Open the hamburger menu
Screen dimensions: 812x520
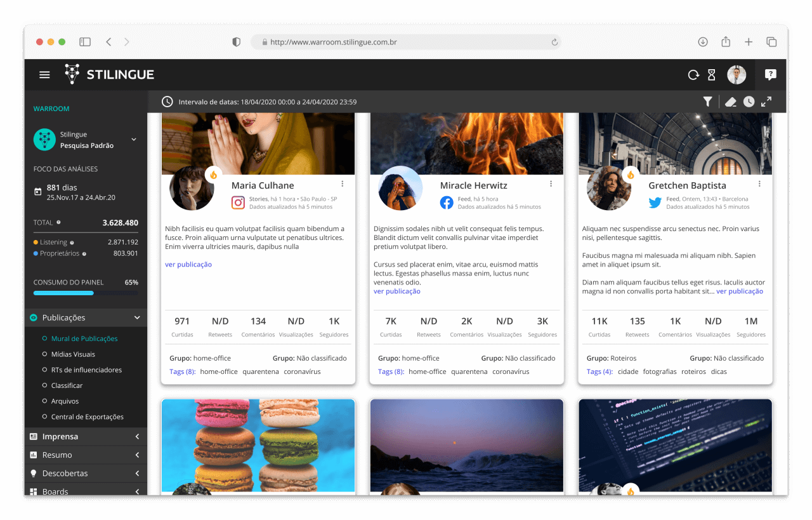coord(44,75)
